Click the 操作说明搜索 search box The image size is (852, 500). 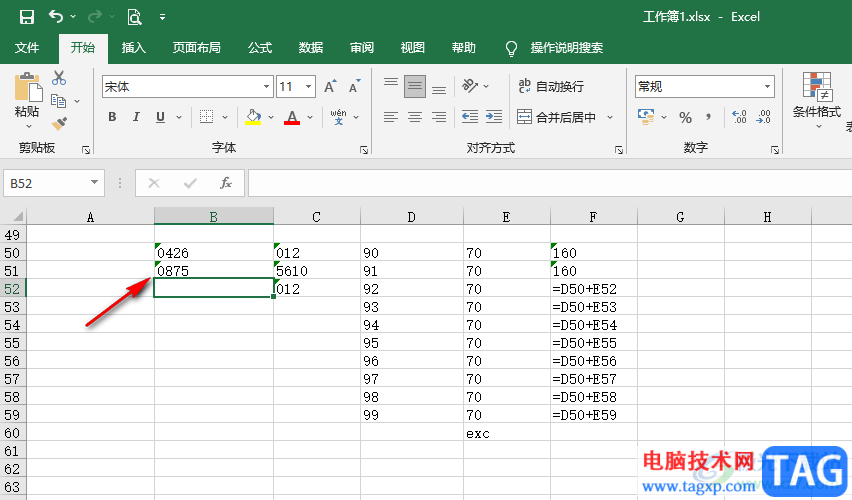(566, 48)
